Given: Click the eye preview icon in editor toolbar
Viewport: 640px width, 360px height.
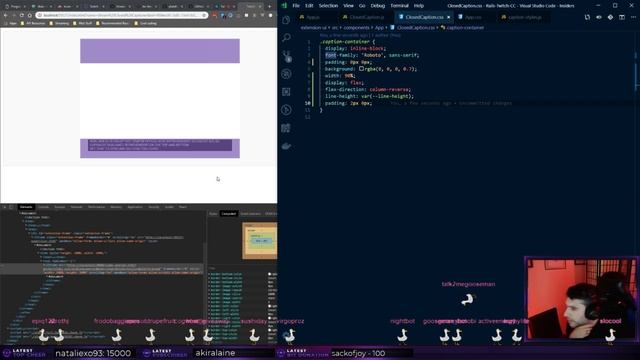Looking at the screenshot, I should (598, 17).
